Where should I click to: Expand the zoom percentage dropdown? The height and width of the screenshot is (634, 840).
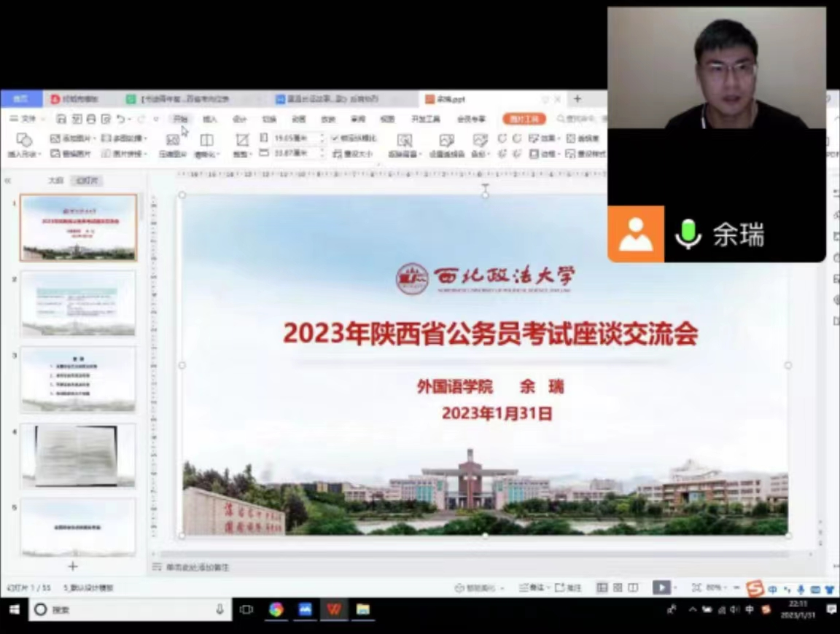pyautogui.click(x=727, y=587)
